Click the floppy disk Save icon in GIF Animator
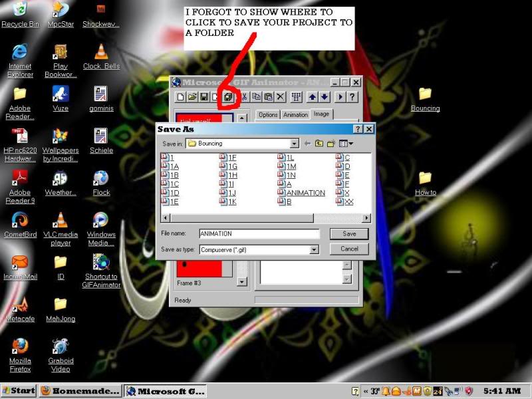Screen dimensions: 532x399 (204, 97)
